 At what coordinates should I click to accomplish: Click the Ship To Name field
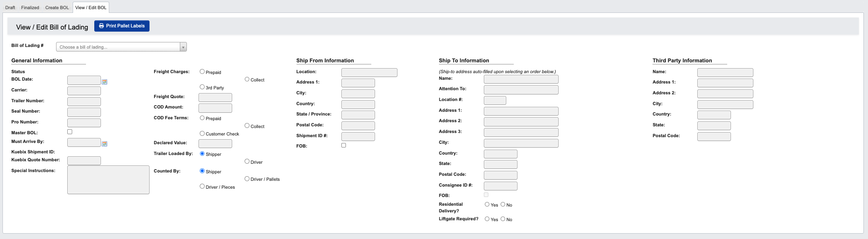click(521, 79)
